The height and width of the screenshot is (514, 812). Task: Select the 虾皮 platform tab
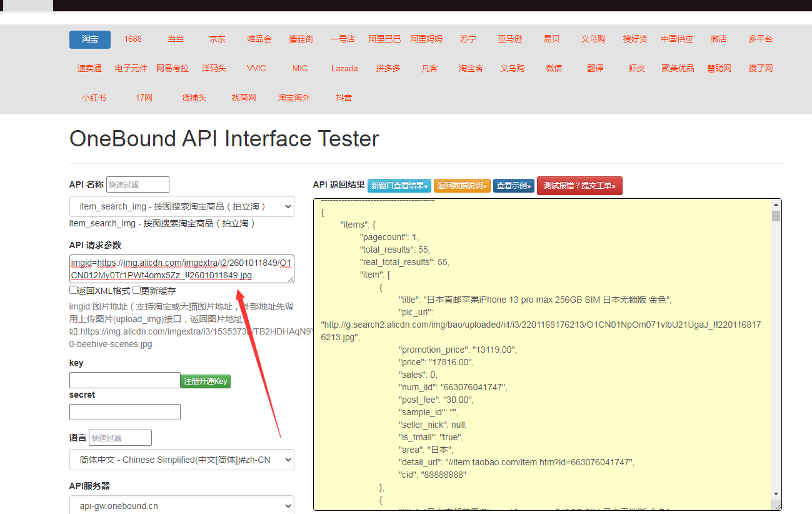point(636,68)
